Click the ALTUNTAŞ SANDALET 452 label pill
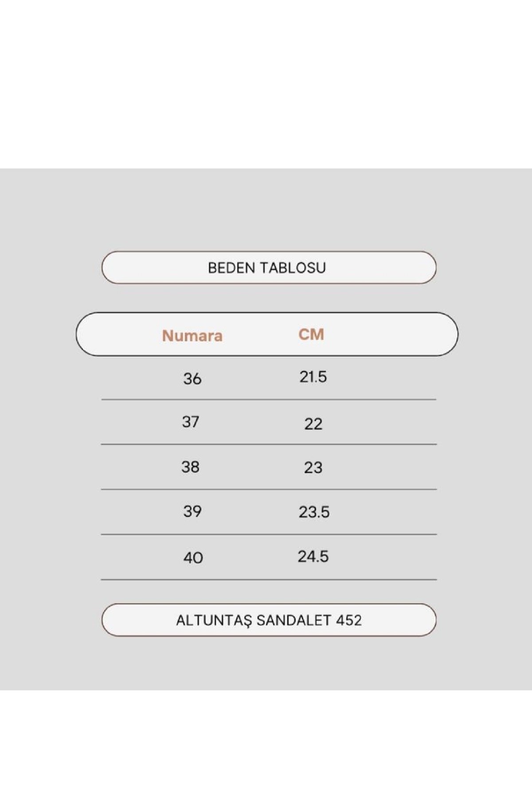Screen dimensions: 532x798 (x=269, y=620)
